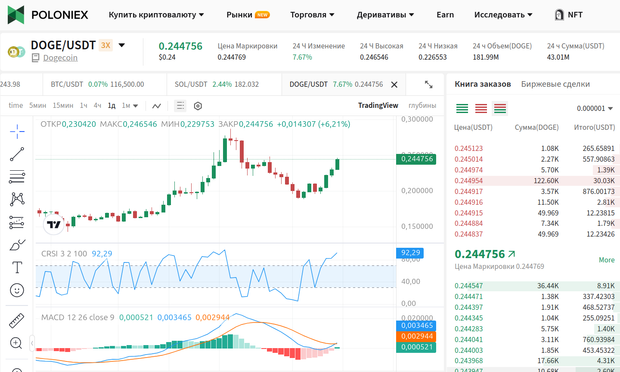620x372 pixels.
Task: Click the Цена(USDT) column header
Action: [473, 127]
